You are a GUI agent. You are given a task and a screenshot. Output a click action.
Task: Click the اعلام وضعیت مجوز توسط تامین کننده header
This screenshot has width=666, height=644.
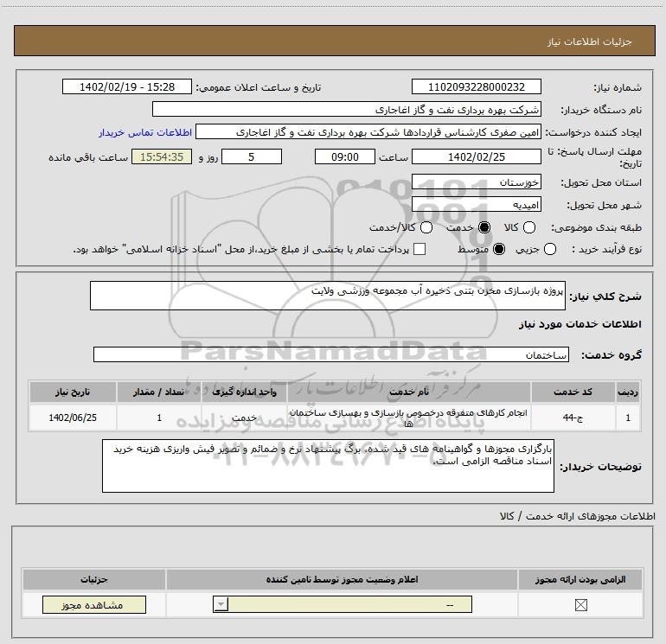click(342, 579)
